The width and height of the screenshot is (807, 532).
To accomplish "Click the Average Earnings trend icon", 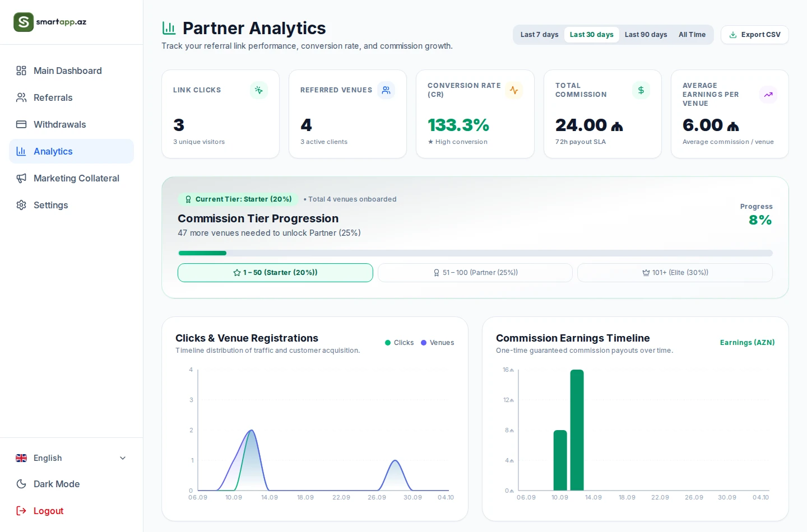I will (768, 95).
